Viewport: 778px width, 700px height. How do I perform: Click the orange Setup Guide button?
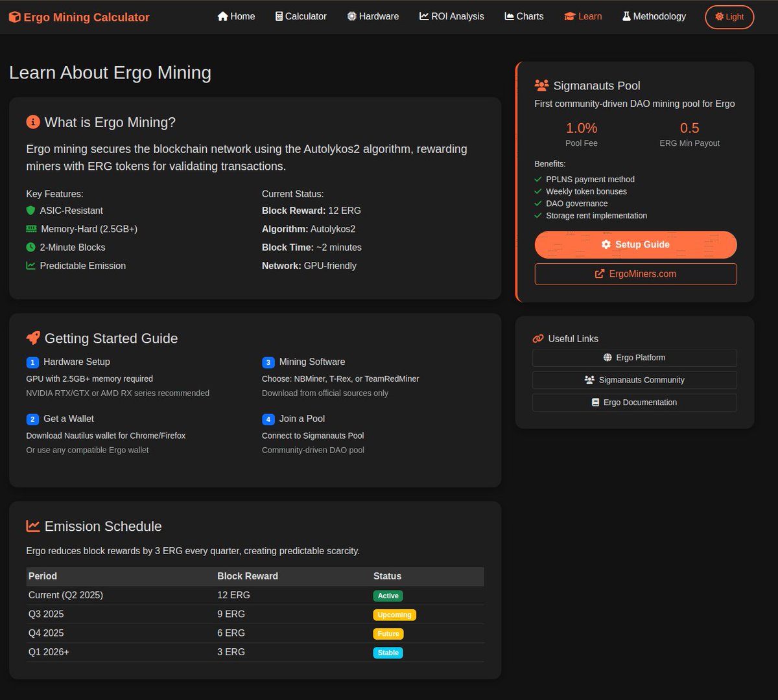(635, 245)
